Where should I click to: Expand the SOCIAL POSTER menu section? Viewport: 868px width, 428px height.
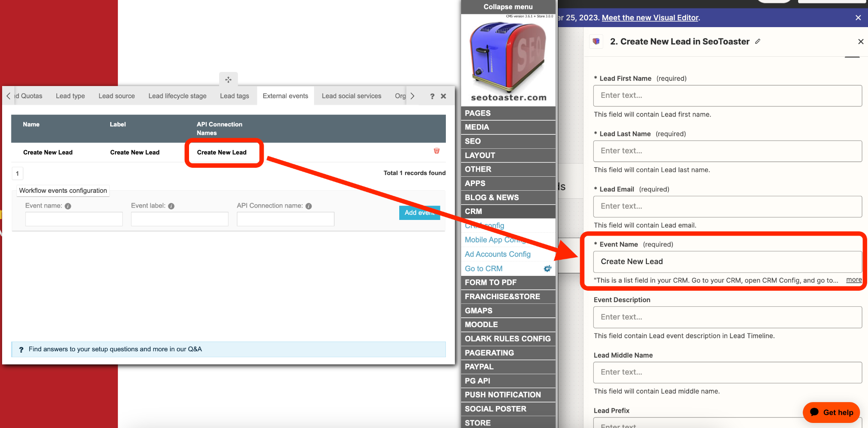[x=508, y=409]
